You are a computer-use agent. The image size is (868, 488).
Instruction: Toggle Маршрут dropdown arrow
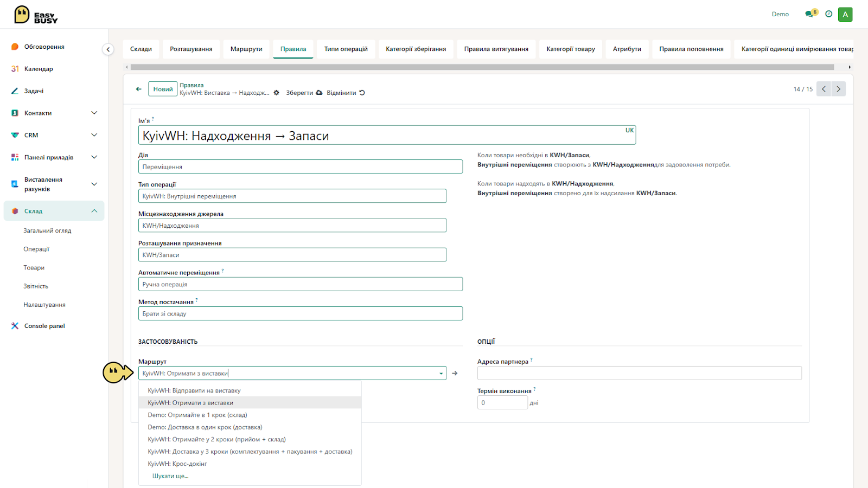(441, 374)
